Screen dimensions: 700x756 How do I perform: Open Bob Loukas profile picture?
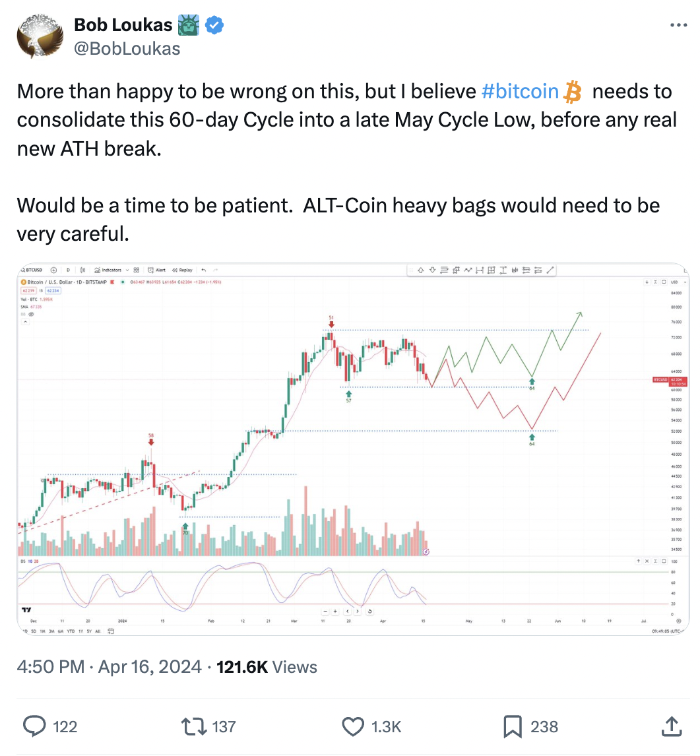click(x=40, y=36)
